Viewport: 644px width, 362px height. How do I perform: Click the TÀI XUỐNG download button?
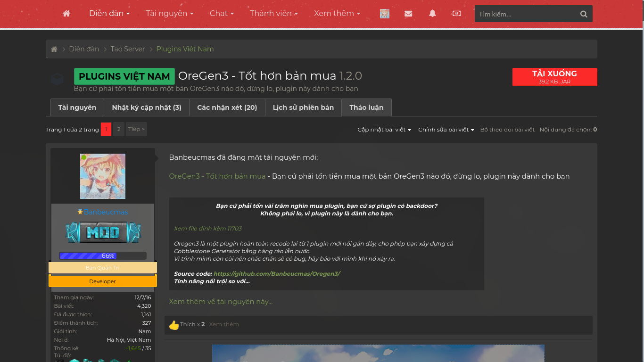click(x=555, y=77)
